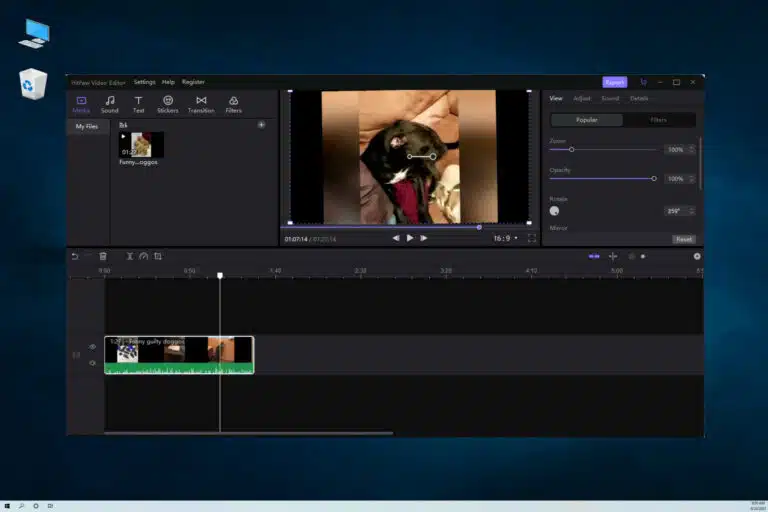
Task: Open the Filters panel in top toolbar
Action: click(234, 104)
